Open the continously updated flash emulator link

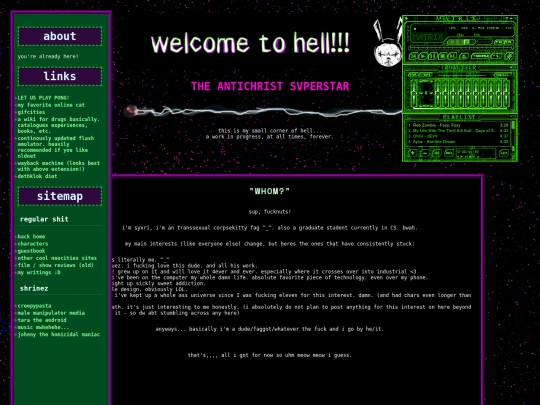click(56, 147)
